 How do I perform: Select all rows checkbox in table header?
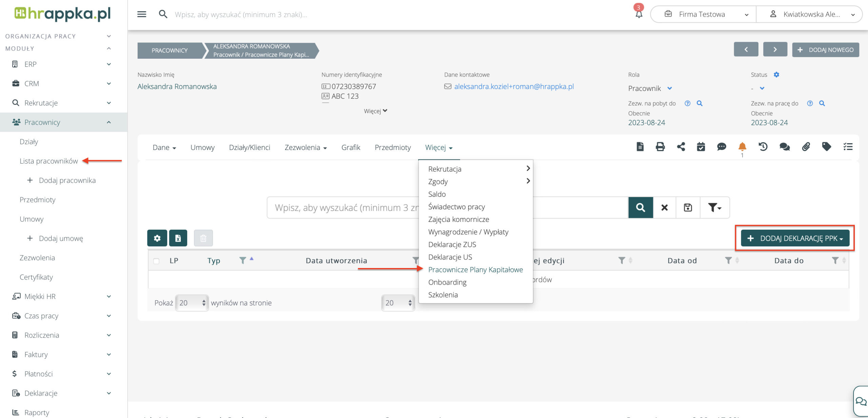pos(156,261)
